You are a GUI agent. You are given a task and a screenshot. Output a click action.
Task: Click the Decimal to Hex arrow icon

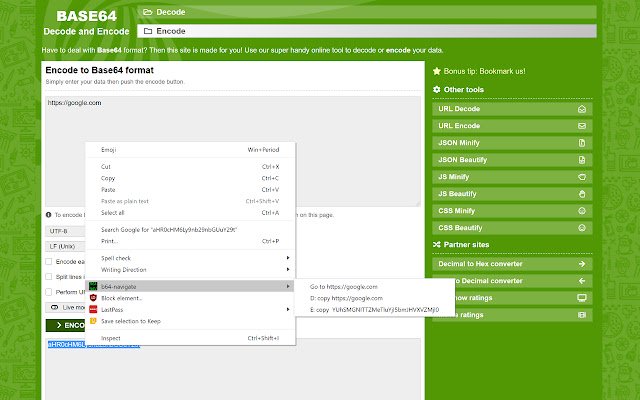click(582, 264)
